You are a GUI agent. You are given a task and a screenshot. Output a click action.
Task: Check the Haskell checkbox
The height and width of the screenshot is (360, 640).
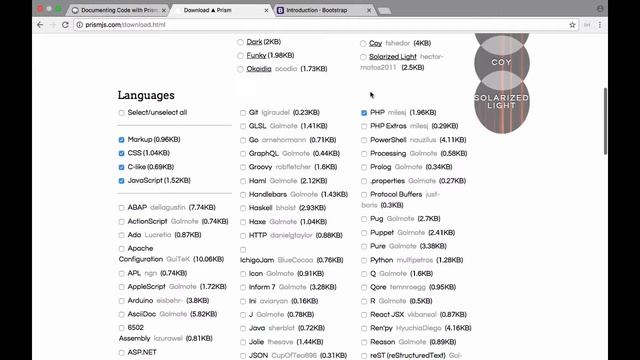[x=243, y=209]
